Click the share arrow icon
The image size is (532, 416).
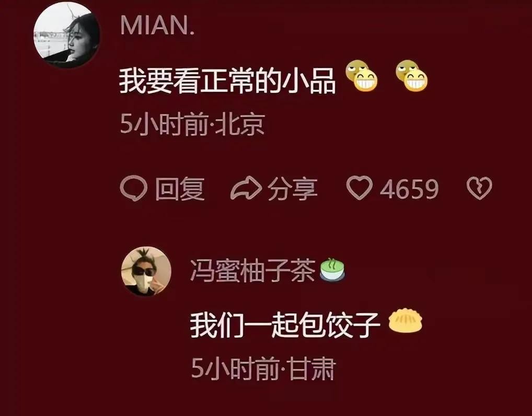pos(246,188)
